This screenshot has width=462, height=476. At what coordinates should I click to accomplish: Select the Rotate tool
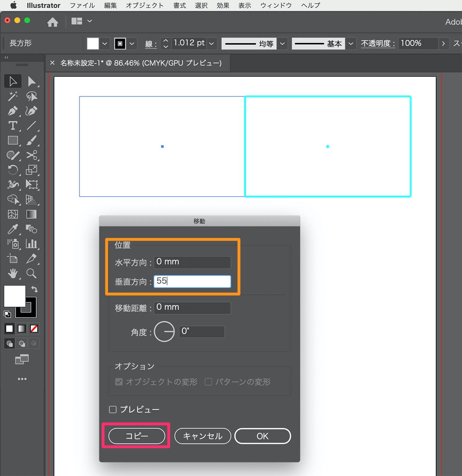click(13, 170)
